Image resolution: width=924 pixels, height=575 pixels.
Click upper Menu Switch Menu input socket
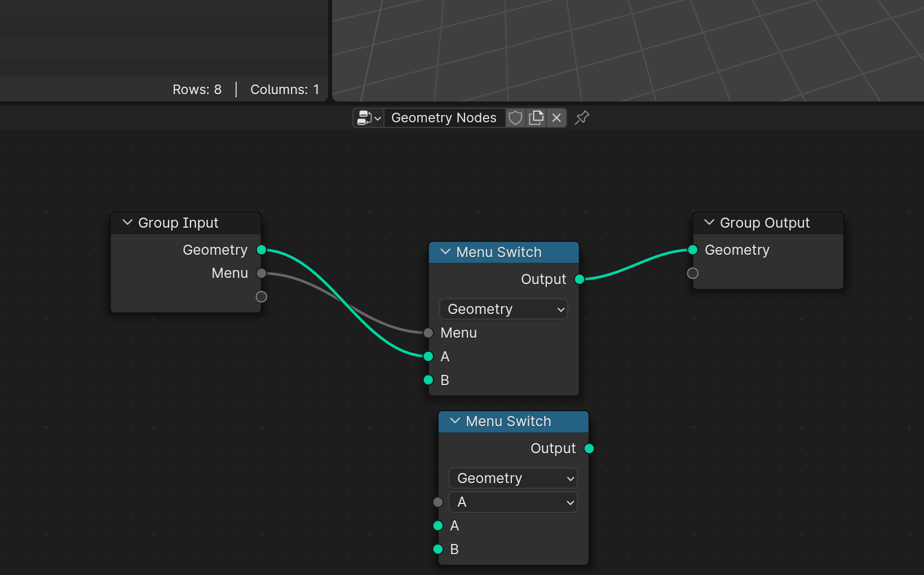pyautogui.click(x=428, y=333)
